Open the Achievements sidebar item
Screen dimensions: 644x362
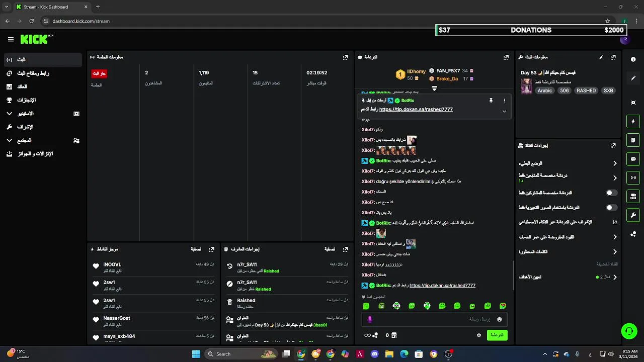click(x=42, y=100)
